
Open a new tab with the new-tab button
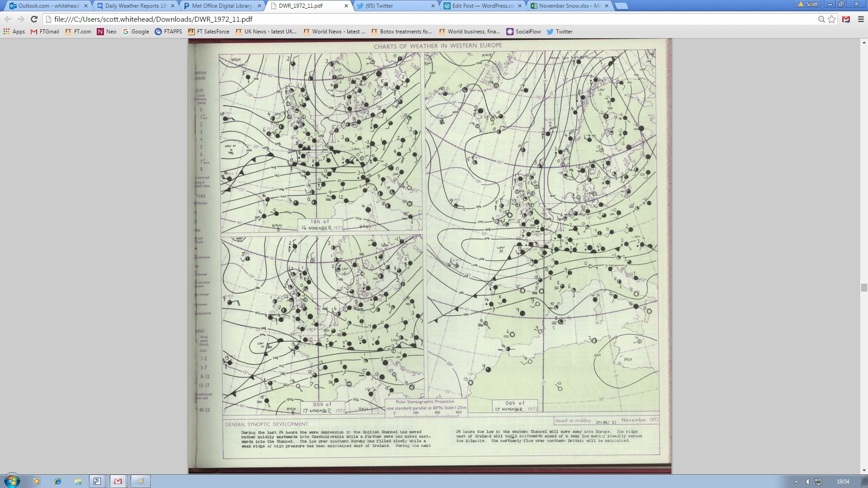[x=622, y=6]
